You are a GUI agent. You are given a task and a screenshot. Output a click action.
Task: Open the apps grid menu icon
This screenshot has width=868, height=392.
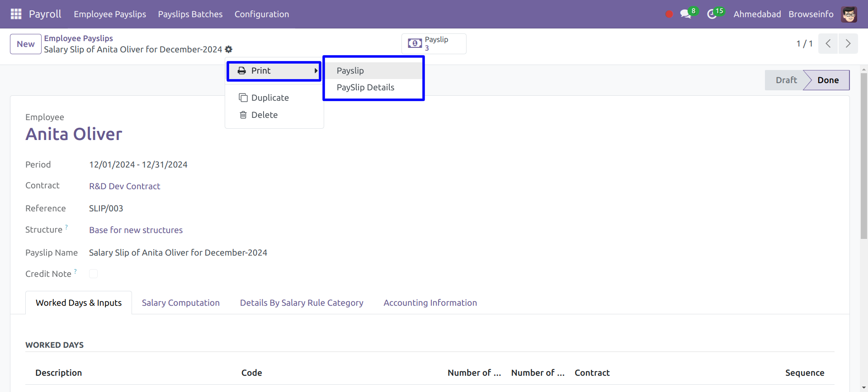pos(16,14)
